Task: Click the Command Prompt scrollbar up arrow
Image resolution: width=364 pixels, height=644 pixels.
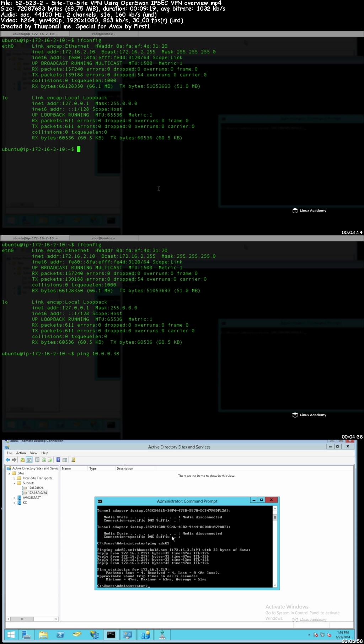Action: [275, 508]
